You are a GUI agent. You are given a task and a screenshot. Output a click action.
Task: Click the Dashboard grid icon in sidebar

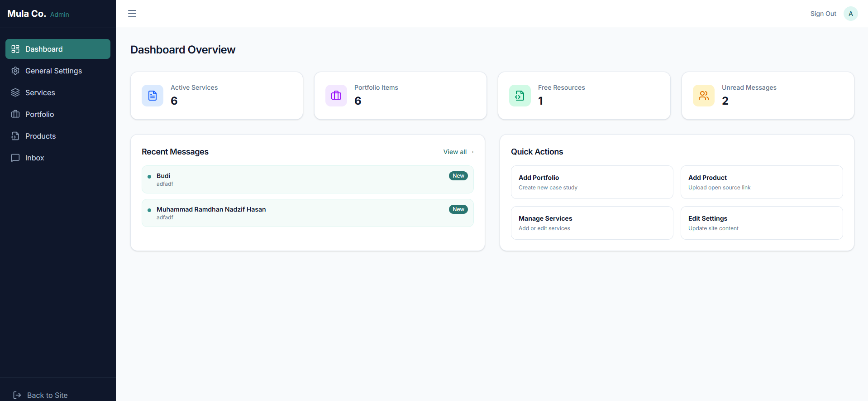pyautogui.click(x=15, y=49)
